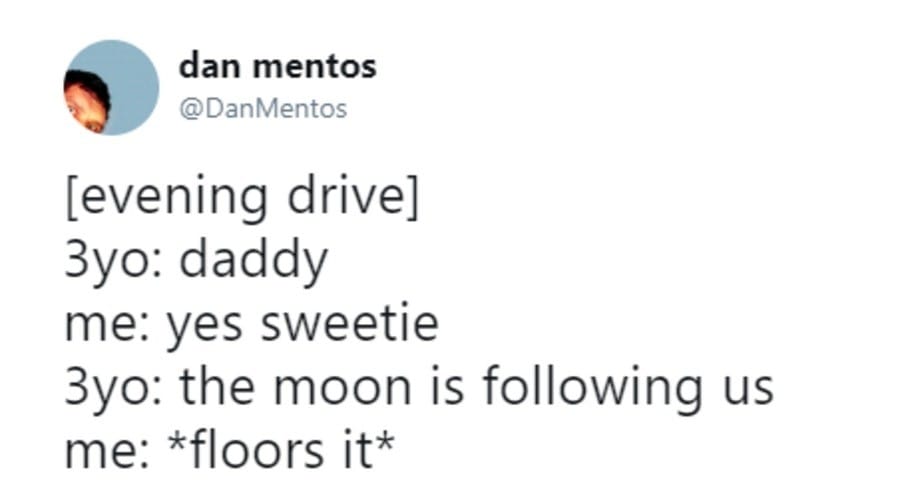Click the word "it*" ending the tweet
Screen dimensions: 900x500
click(x=362, y=450)
